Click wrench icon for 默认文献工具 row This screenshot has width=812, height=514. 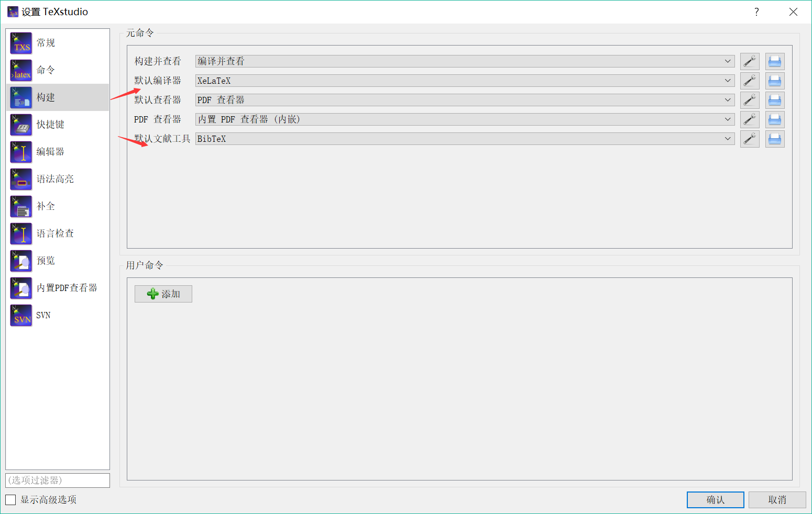pyautogui.click(x=750, y=139)
